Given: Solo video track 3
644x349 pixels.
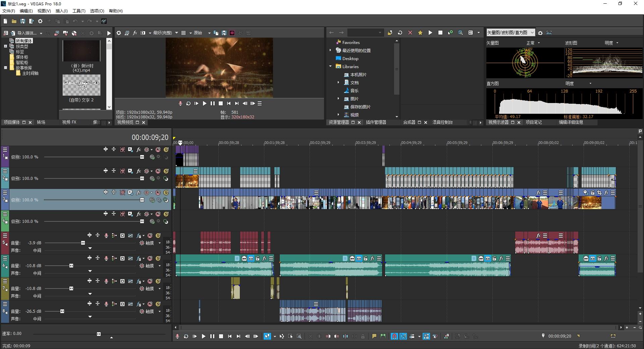Looking at the screenshot, I should [x=166, y=193].
